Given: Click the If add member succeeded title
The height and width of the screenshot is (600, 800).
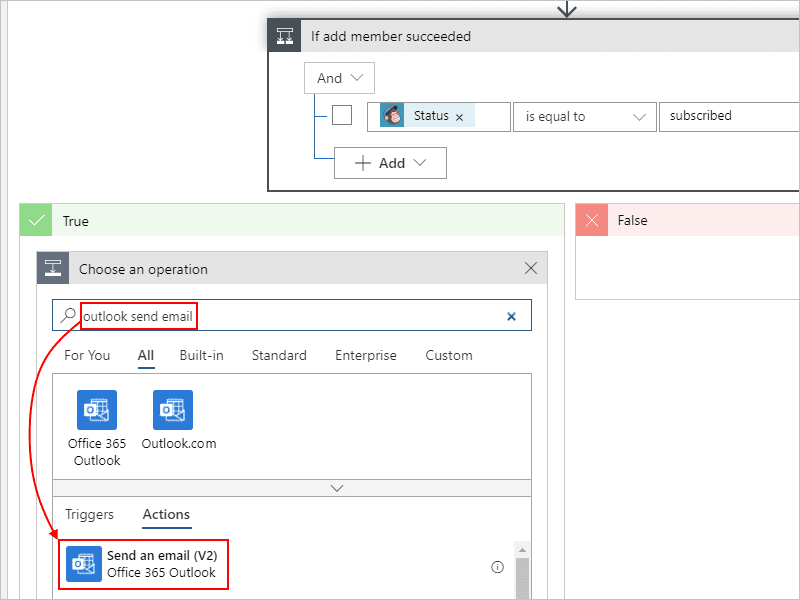Looking at the screenshot, I should click(391, 36).
